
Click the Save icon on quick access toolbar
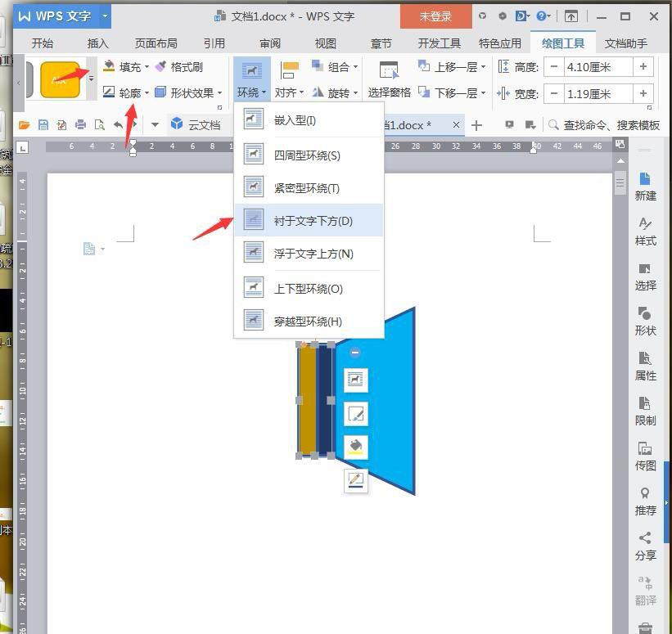(x=43, y=124)
